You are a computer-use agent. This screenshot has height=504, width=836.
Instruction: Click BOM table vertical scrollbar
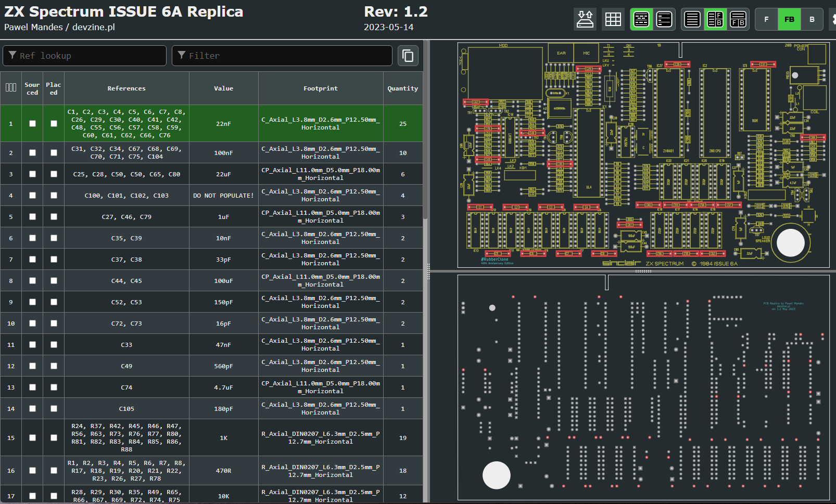(425, 130)
